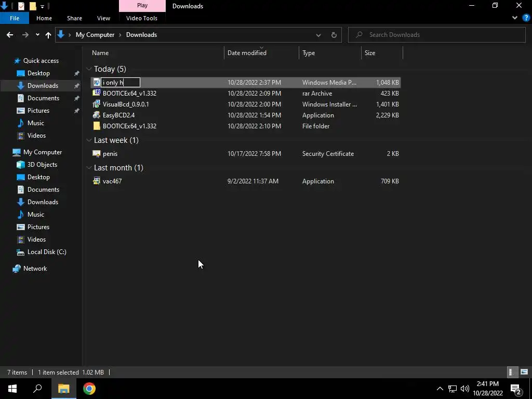This screenshot has width=532, height=399.
Task: Open the network tray icon
Action: (453, 389)
